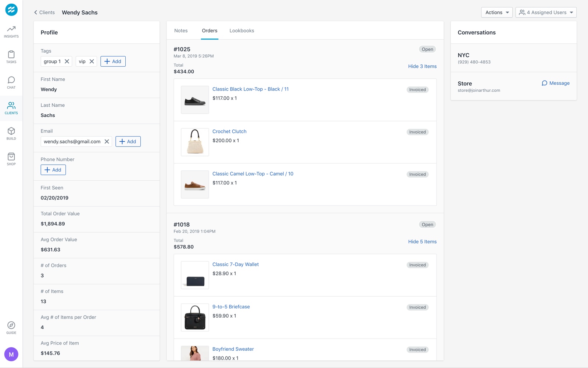588x368 pixels.
Task: Remove the wendy.sachs@gmail.com email
Action: point(107,142)
